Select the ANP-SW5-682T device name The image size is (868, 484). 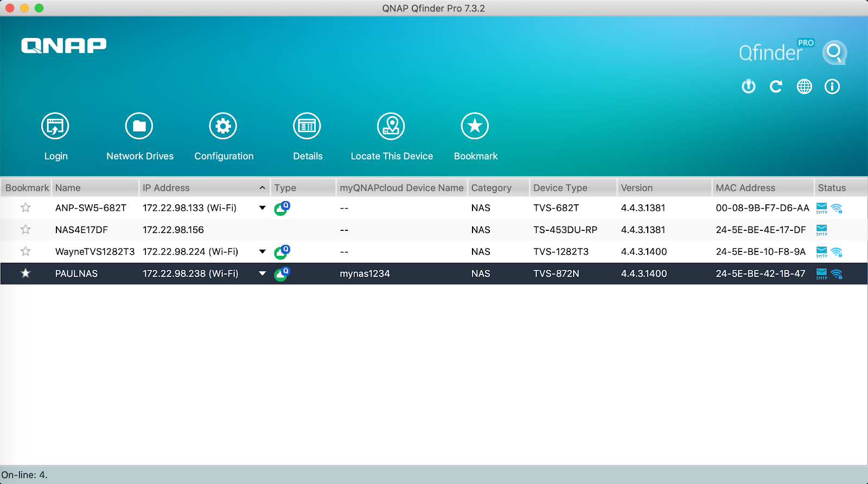coord(91,208)
